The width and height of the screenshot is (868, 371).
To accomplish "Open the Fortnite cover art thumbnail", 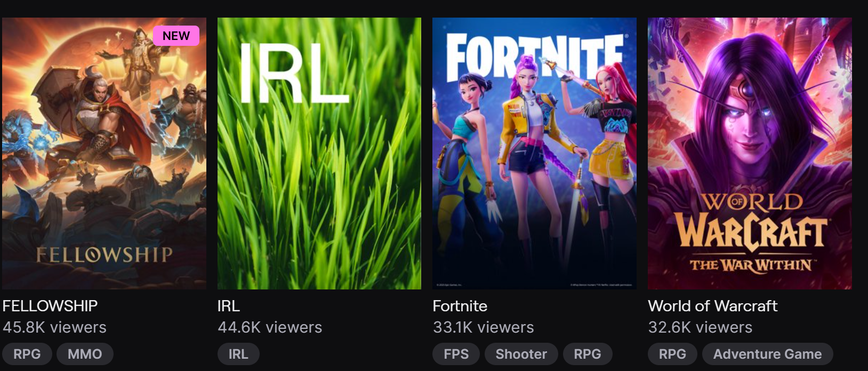I will [x=534, y=154].
